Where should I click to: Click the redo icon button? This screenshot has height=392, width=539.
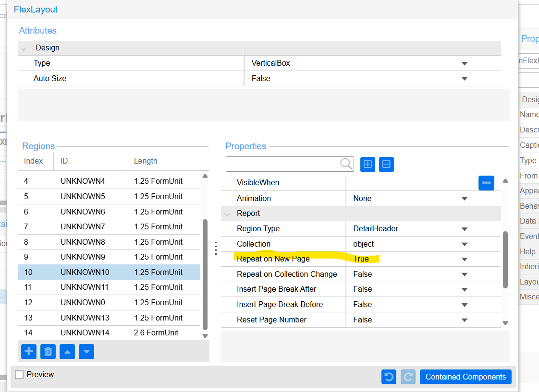coord(408,377)
